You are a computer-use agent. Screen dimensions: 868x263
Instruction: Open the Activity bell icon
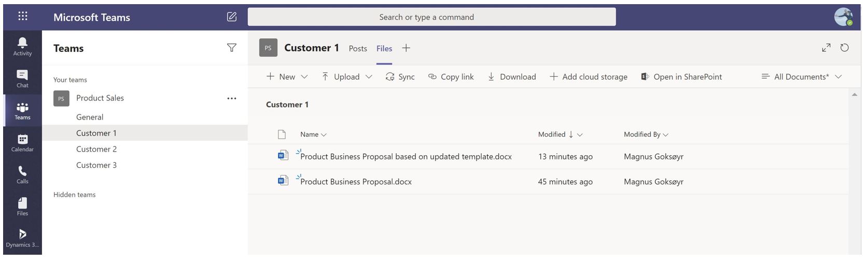[x=22, y=46]
